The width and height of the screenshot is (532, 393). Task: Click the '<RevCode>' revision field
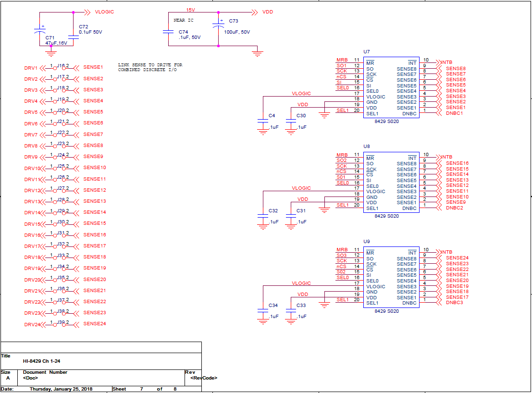coord(204,378)
